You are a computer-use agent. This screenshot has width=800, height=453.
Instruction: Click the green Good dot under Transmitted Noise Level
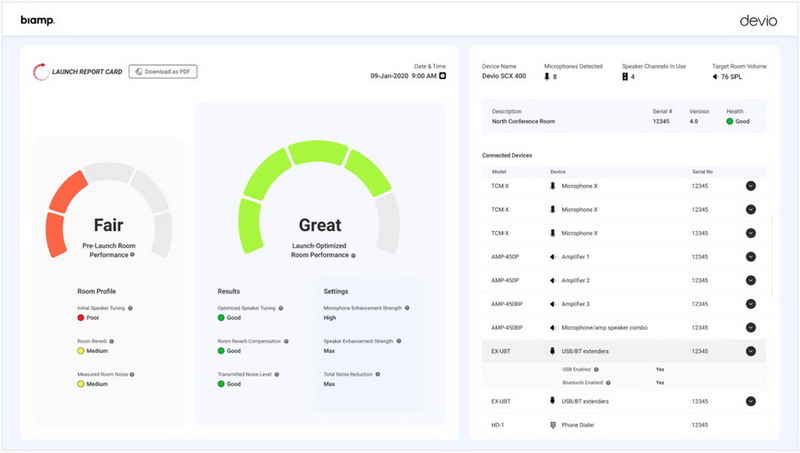click(221, 384)
